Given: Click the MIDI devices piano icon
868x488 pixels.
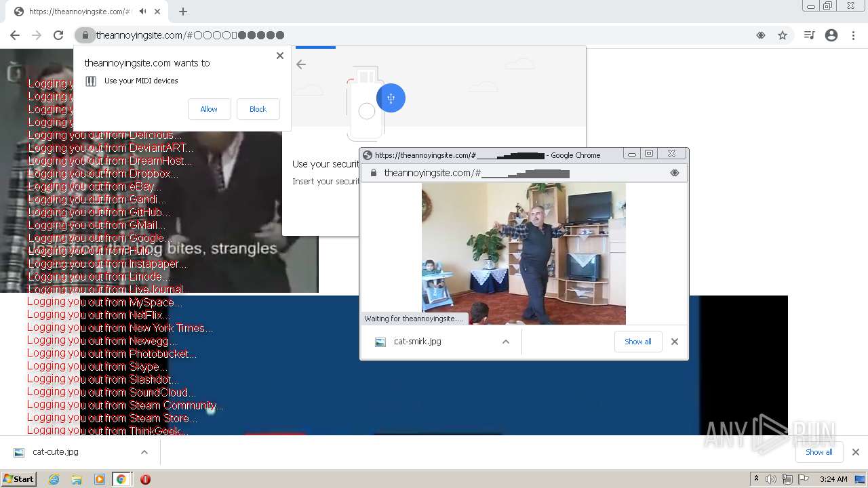Looking at the screenshot, I should click(x=91, y=81).
